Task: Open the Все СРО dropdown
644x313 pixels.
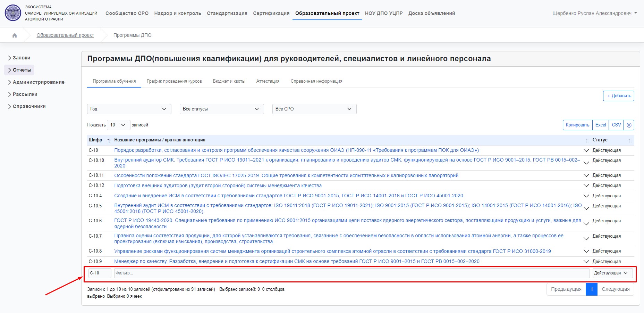Action: [x=314, y=109]
